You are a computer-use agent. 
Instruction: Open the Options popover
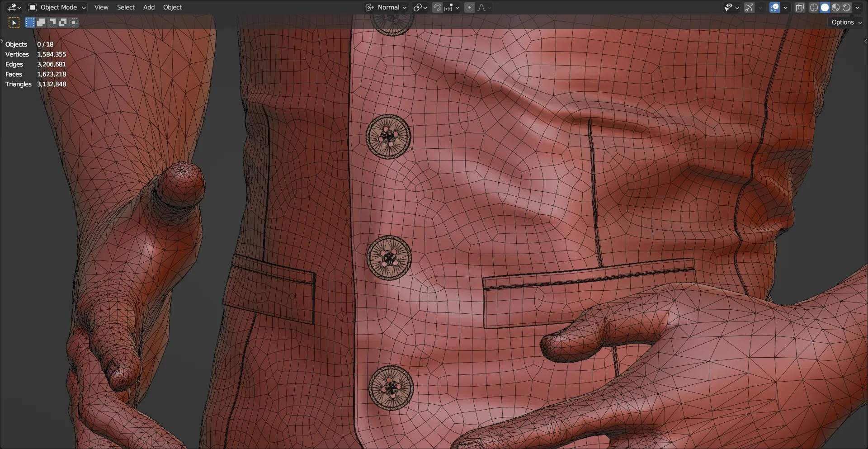pyautogui.click(x=846, y=22)
